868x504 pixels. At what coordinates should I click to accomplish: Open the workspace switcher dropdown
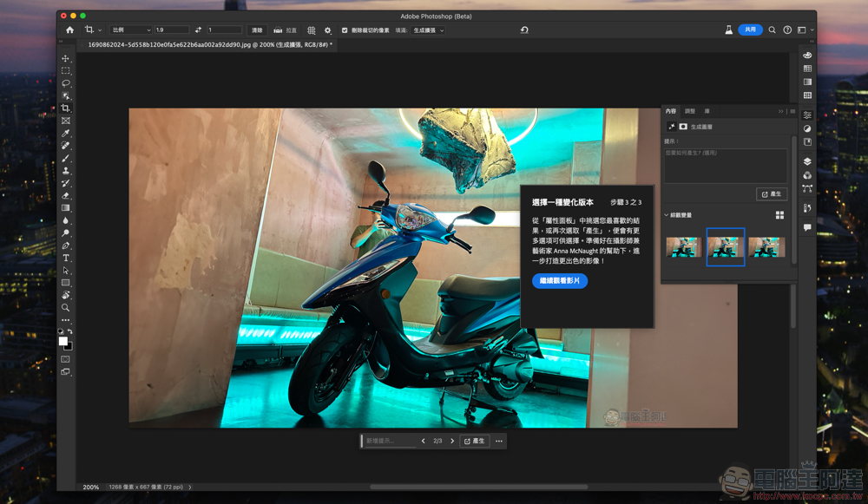(806, 29)
